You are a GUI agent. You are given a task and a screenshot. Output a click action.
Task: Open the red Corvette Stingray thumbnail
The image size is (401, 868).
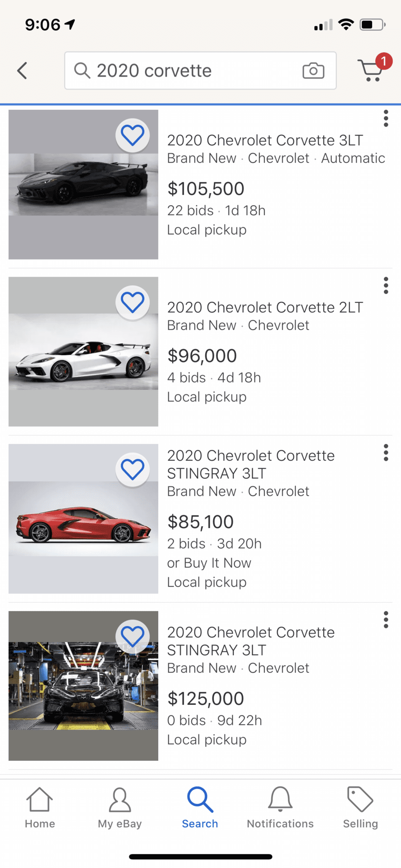83,519
